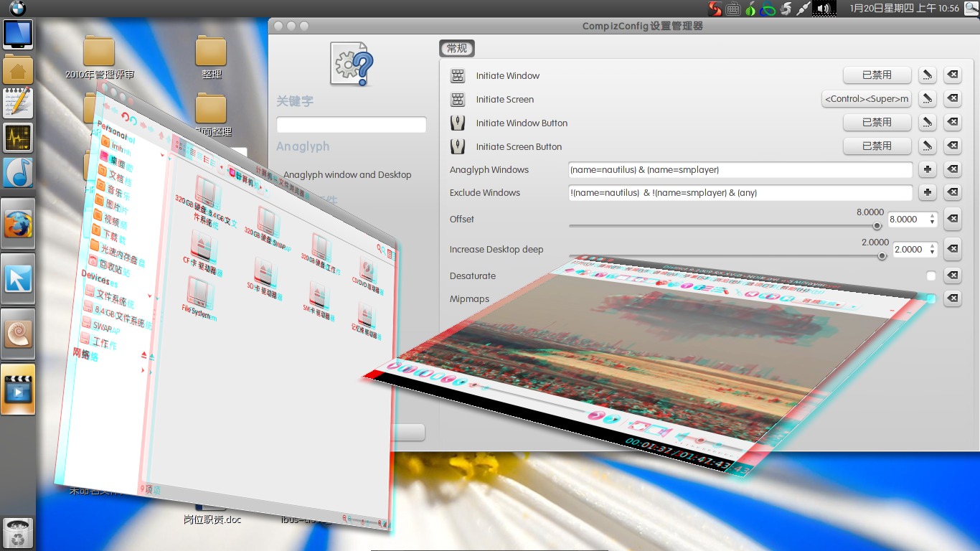Screen dimensions: 980x551
Task: Click the 已禁用 button for Initiate Window
Action: [877, 75]
